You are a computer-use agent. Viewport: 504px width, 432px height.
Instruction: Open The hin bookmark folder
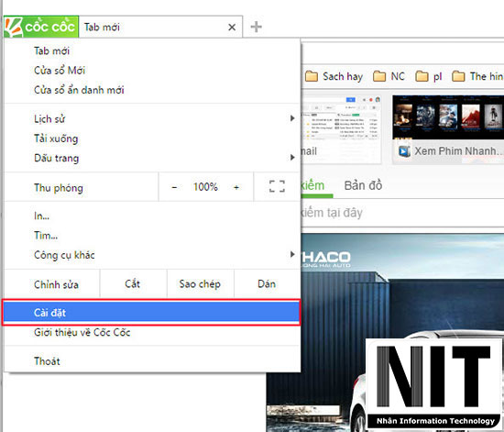[477, 76]
